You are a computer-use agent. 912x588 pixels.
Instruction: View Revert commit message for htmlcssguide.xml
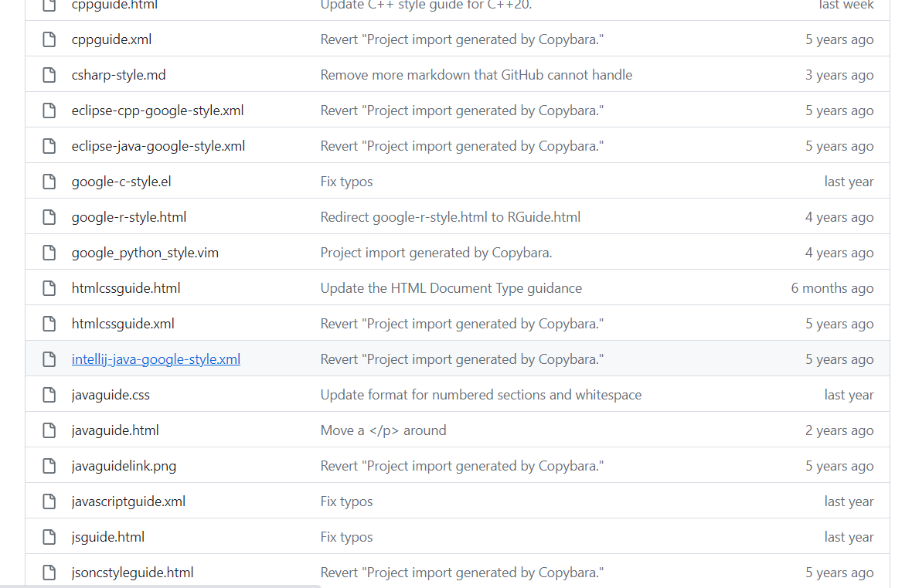(462, 324)
